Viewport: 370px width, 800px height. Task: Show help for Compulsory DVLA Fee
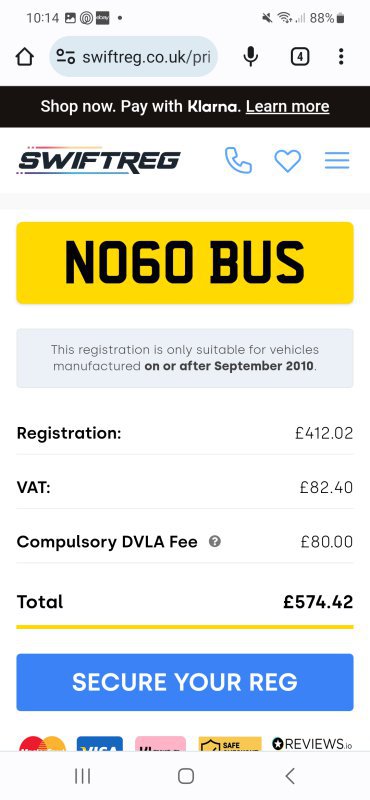click(215, 541)
